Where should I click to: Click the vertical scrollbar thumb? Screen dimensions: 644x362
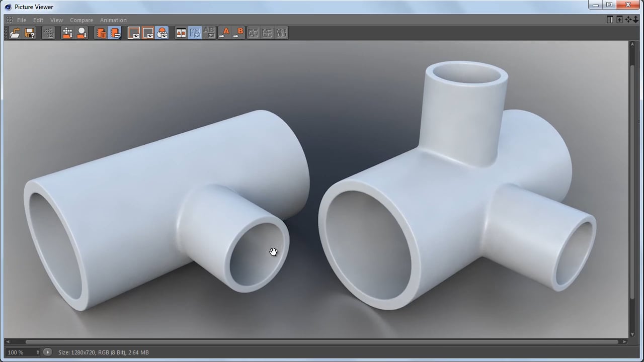pos(632,183)
